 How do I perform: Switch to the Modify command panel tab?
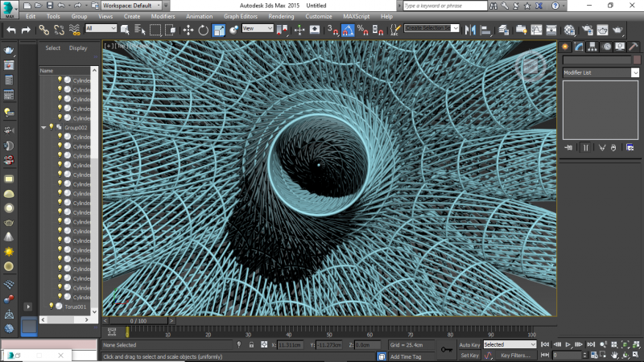(x=579, y=47)
